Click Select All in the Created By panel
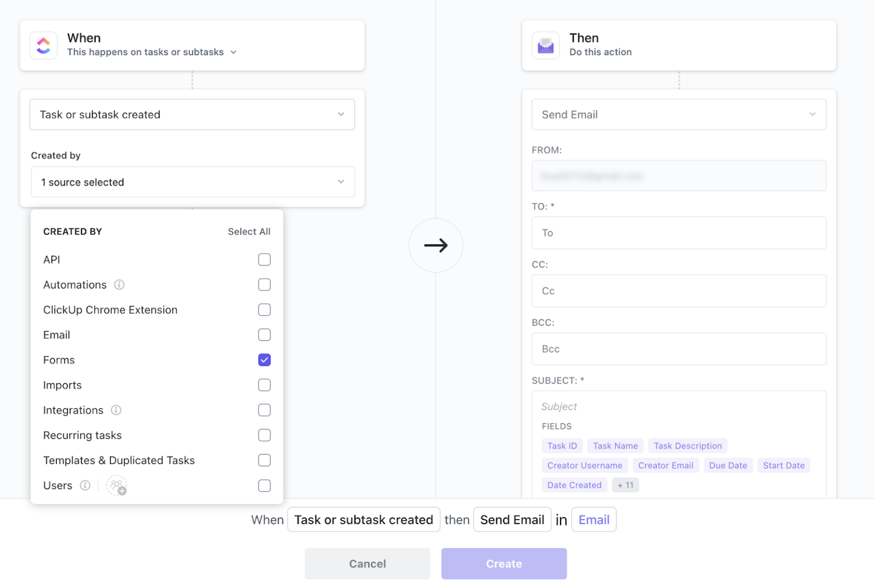 tap(249, 232)
